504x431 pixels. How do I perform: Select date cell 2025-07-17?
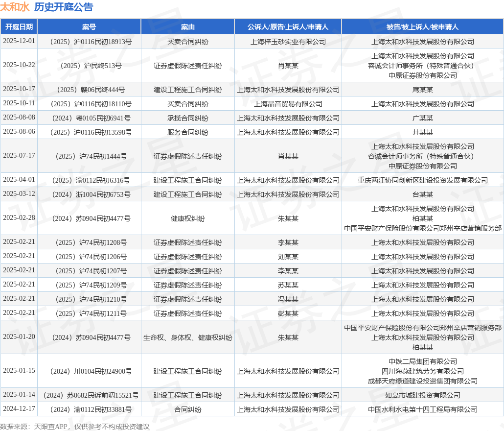tap(19, 156)
